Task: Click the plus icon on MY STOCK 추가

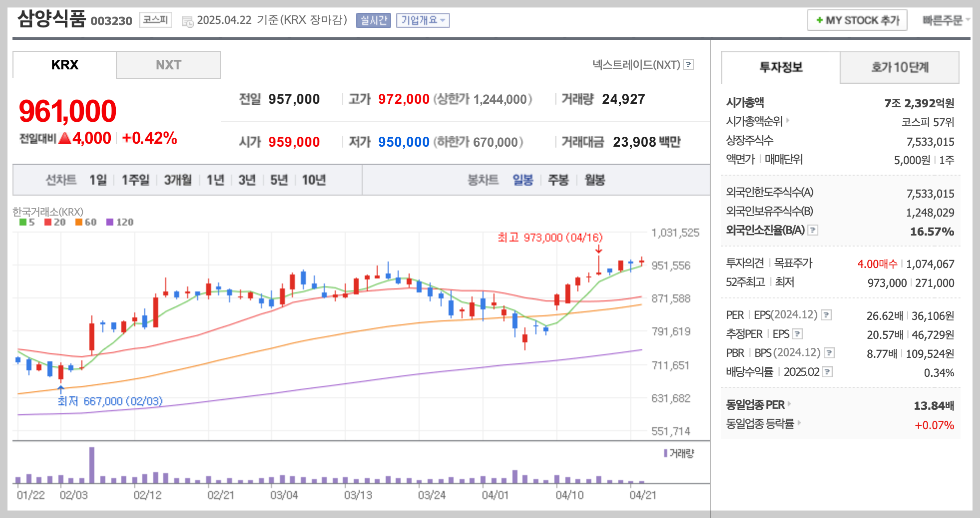Action: (x=819, y=20)
